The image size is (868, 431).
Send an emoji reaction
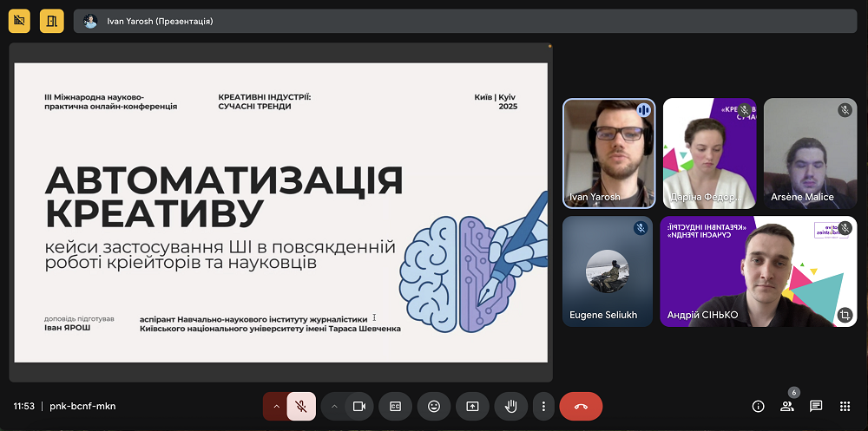pos(434,406)
